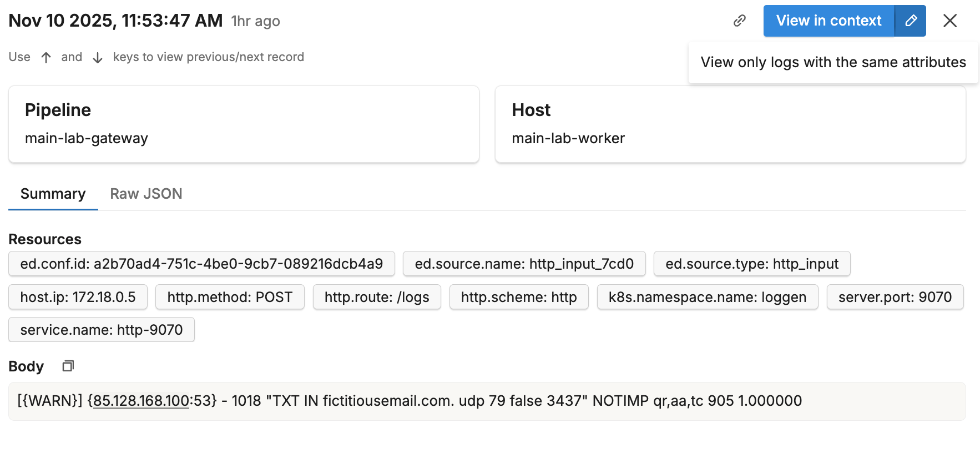
Task: Select the ed.conf.id resource tag
Action: point(201,264)
